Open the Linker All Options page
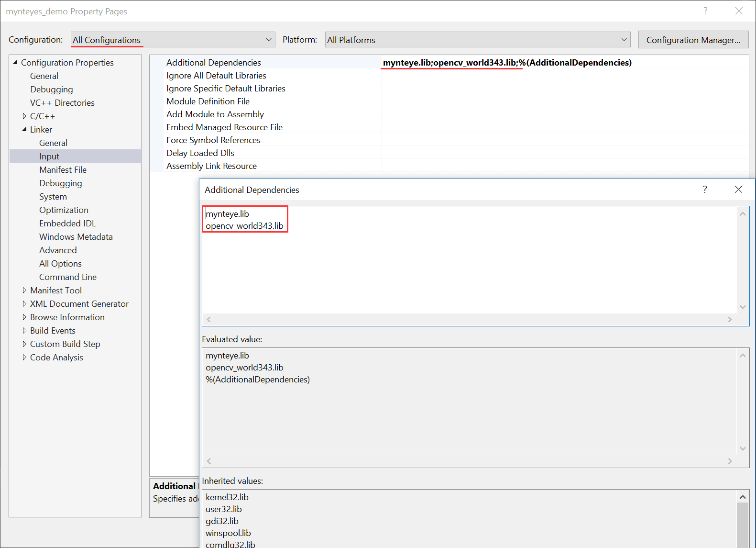 click(x=60, y=264)
